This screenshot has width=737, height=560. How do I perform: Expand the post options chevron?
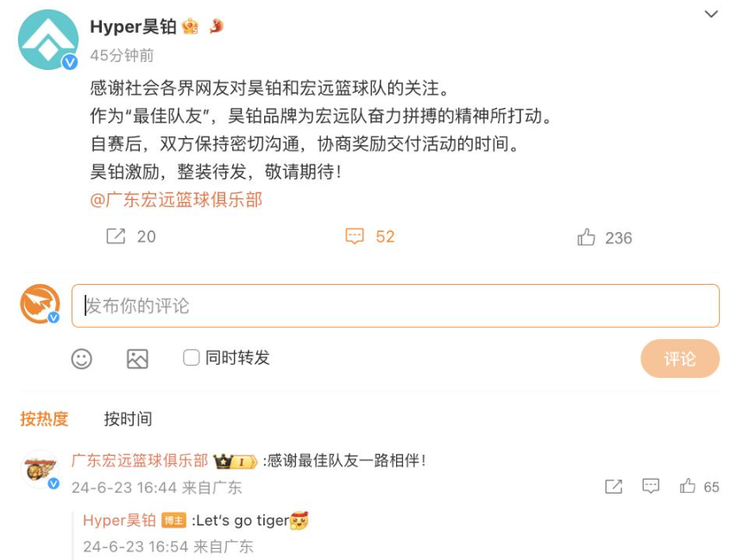click(711, 14)
